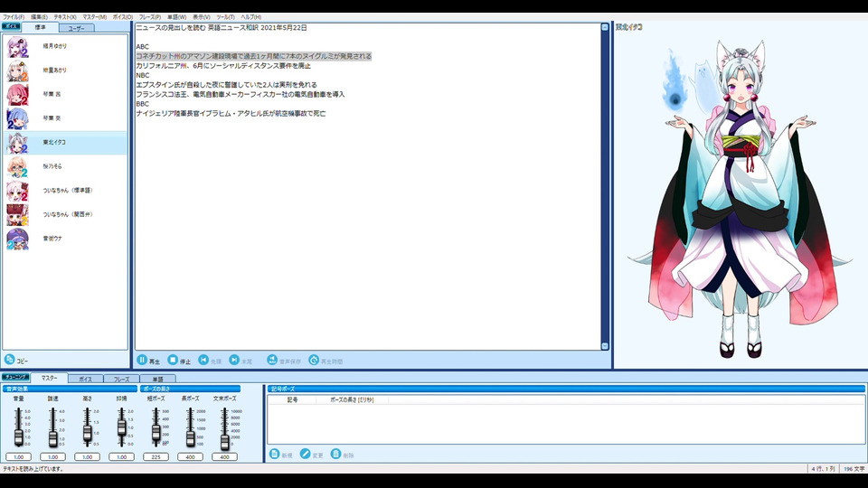The height and width of the screenshot is (488, 868).
Task: Open the ツール(T) menu
Action: pos(225,17)
